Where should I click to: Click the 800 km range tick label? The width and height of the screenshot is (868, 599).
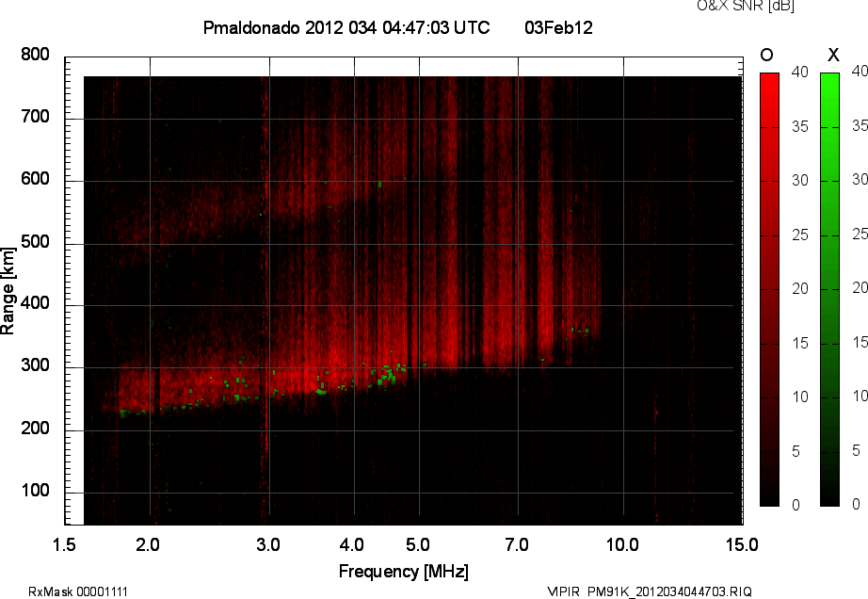point(36,55)
